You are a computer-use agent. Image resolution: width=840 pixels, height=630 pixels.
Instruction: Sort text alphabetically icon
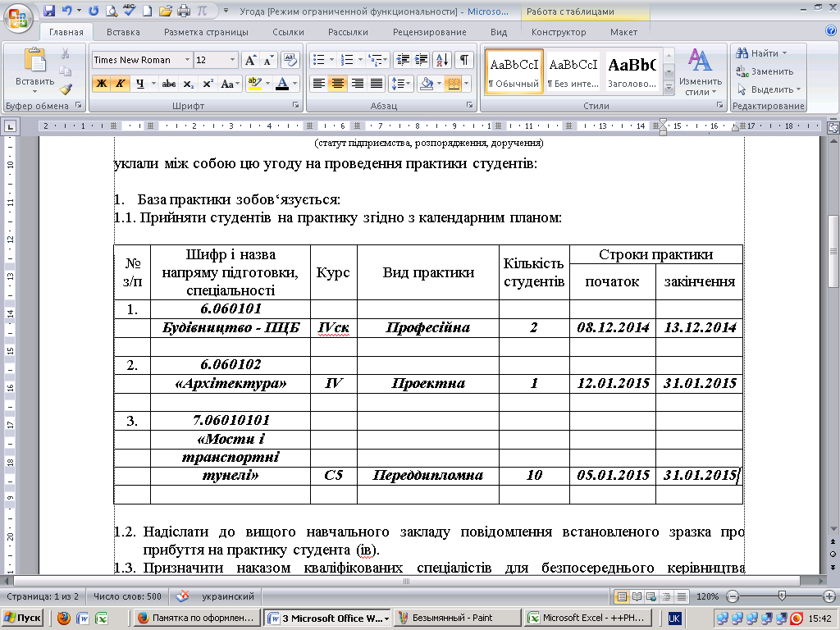point(442,60)
